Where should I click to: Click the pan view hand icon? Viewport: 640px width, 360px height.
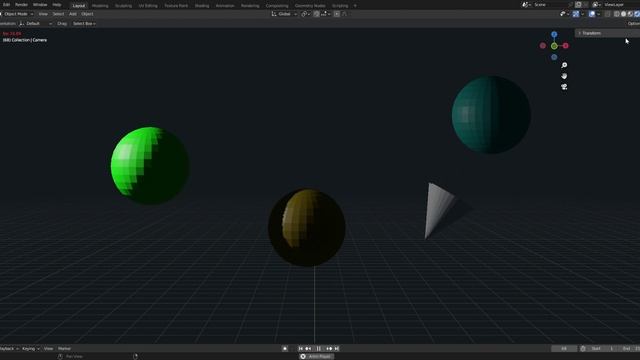(564, 76)
